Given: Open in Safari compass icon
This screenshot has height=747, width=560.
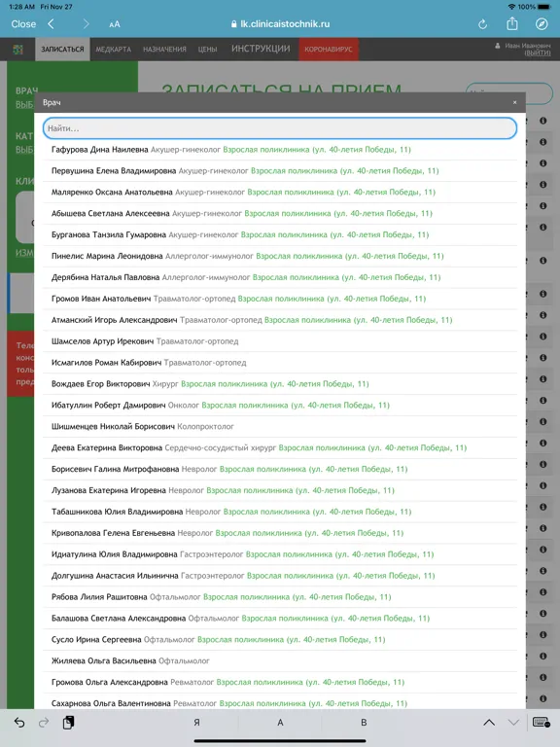Looking at the screenshot, I should coord(542,23).
